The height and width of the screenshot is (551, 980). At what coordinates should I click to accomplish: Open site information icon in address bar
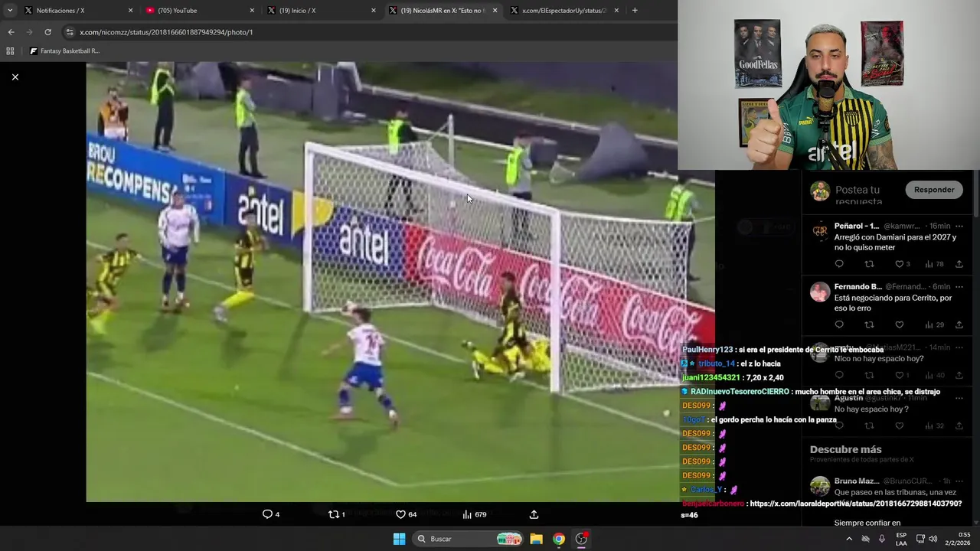click(70, 32)
